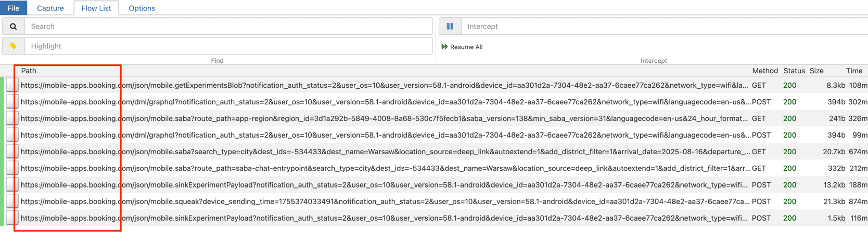Click the 212m time value

pos(858,168)
